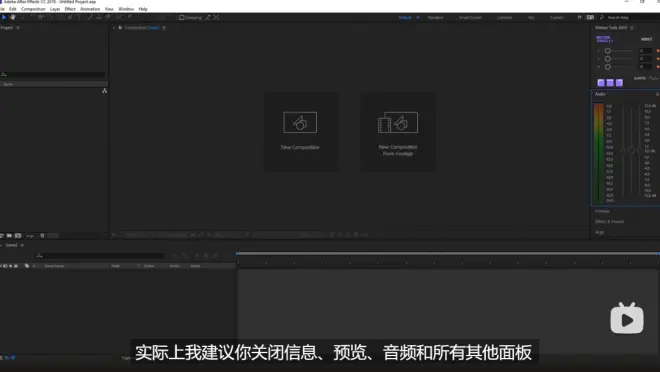Click the timeline start playhead marker
This screenshot has width=660, height=372.
pyautogui.click(x=237, y=254)
